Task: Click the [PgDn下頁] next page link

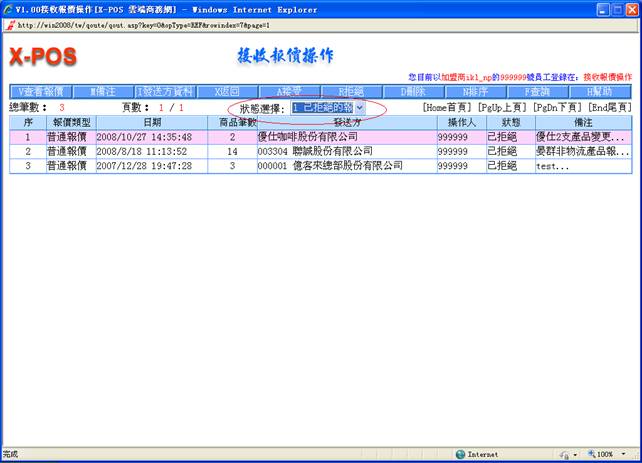Action: pyautogui.click(x=557, y=107)
